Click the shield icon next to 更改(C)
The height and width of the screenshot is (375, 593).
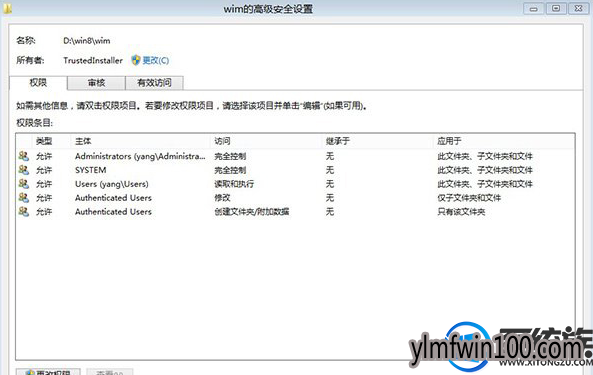(136, 60)
